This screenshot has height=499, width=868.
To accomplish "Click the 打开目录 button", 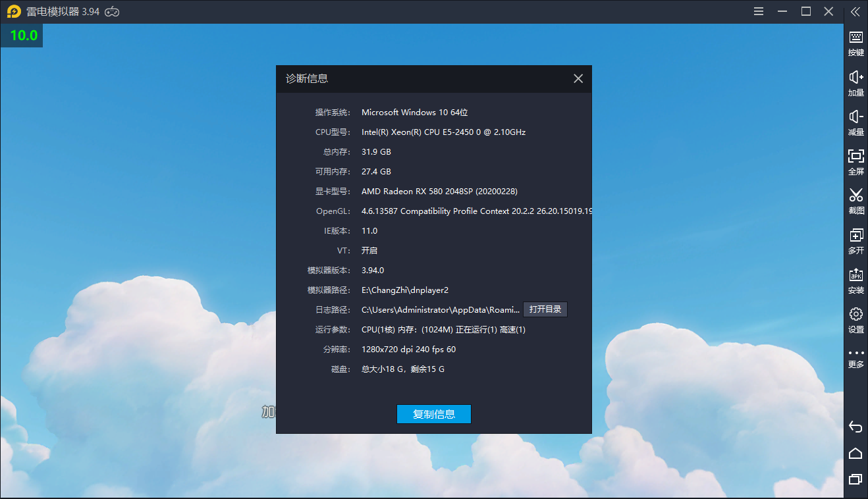I will (545, 309).
